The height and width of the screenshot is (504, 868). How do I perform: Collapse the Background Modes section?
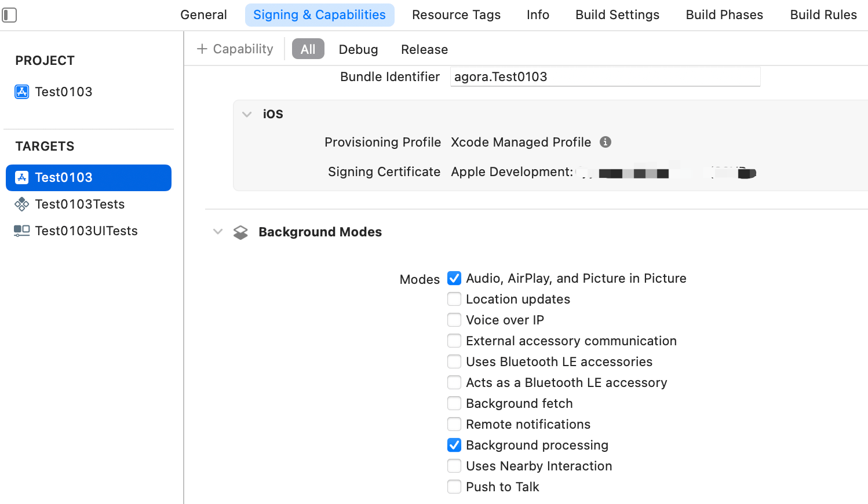coord(218,232)
